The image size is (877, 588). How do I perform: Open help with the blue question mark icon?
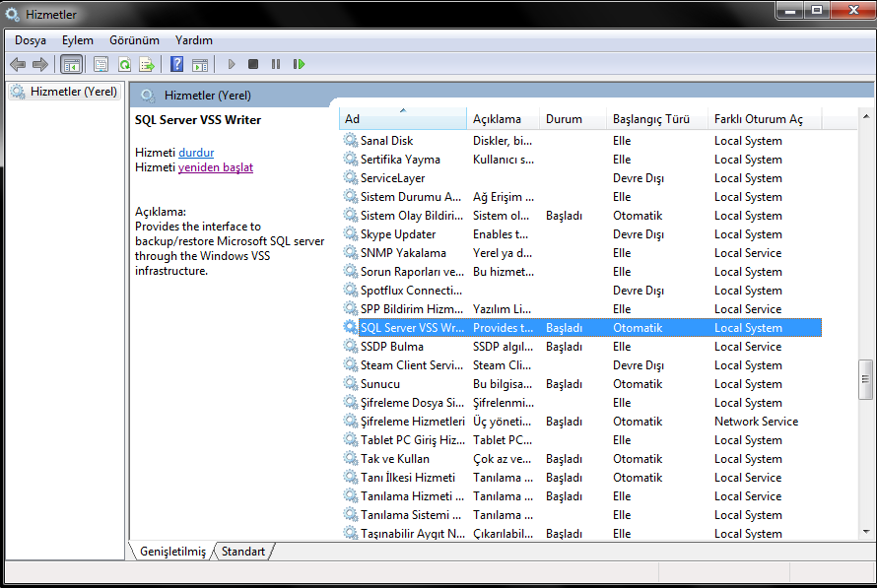176,64
